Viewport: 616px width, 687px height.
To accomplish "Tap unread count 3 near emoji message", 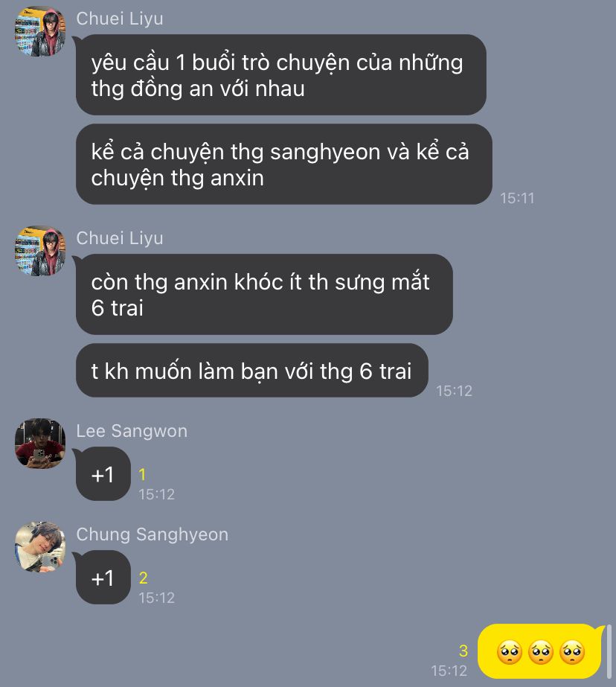I will coord(463,651).
